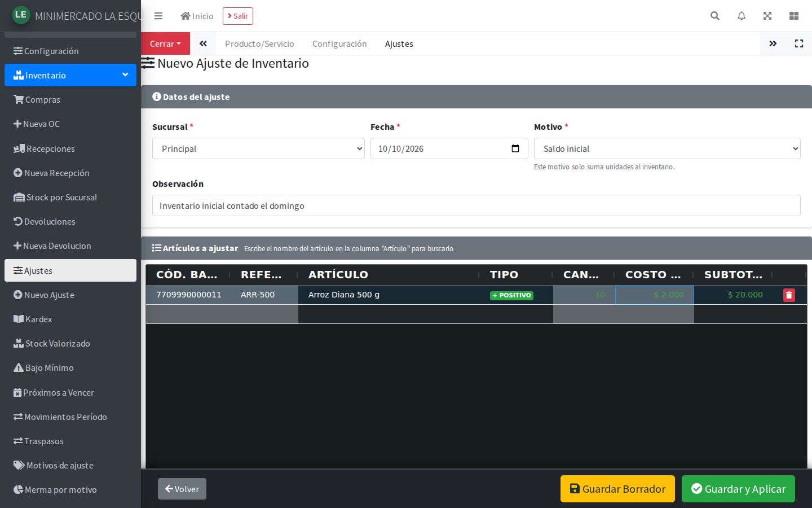This screenshot has height=508, width=812.
Task: Click the Observación text field
Action: tap(476, 205)
